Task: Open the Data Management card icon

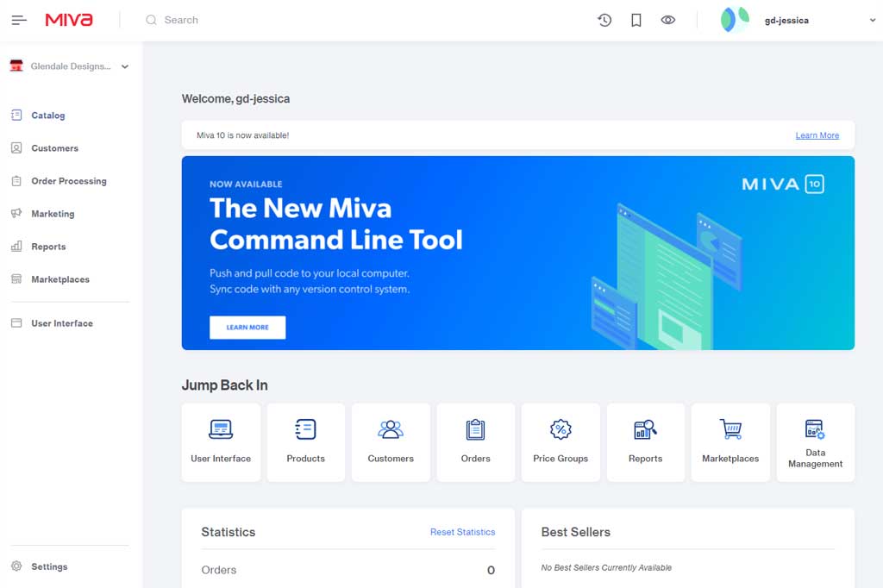Action: 815,429
